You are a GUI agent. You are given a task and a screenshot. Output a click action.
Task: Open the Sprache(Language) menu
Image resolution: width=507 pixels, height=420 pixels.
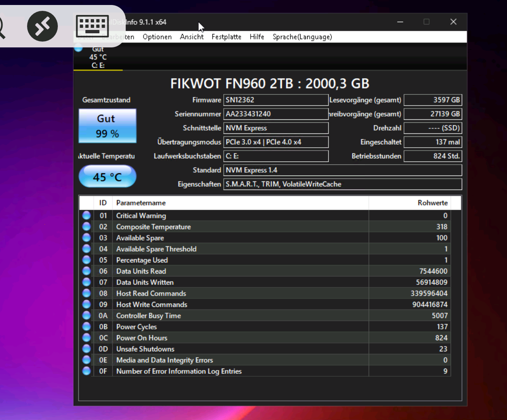pyautogui.click(x=302, y=37)
